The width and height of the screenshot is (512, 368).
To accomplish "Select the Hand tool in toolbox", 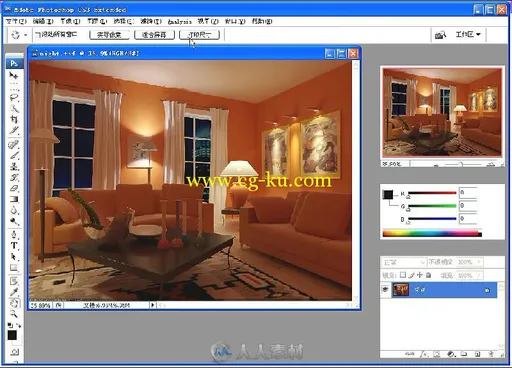I will click(14, 303).
